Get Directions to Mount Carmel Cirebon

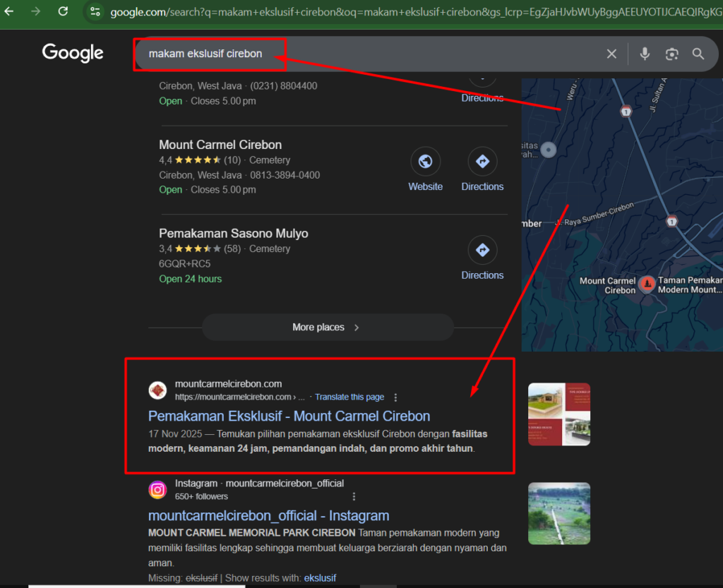coord(482,162)
